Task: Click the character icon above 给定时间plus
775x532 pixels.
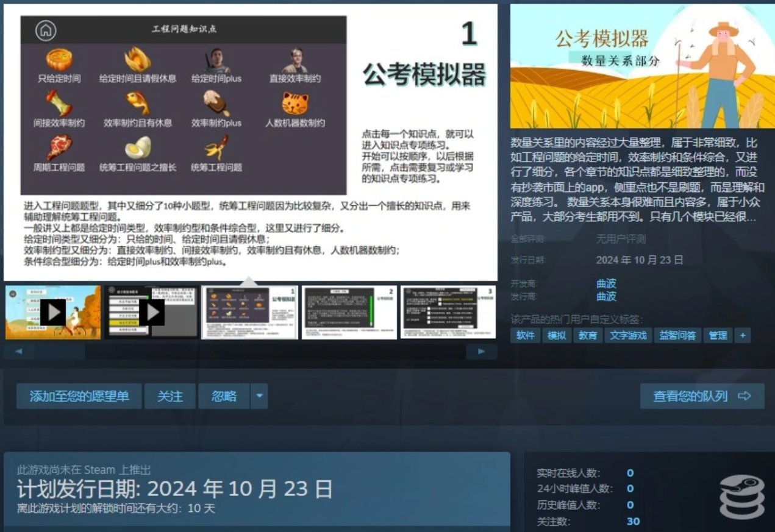Action: (216, 60)
